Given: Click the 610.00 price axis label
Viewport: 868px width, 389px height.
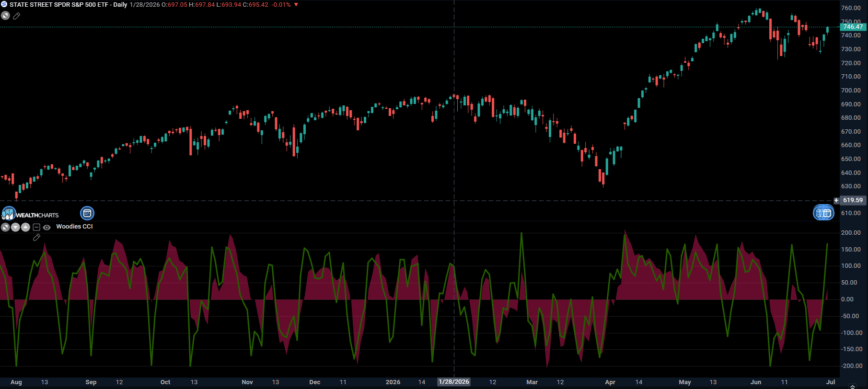Looking at the screenshot, I should pos(851,213).
